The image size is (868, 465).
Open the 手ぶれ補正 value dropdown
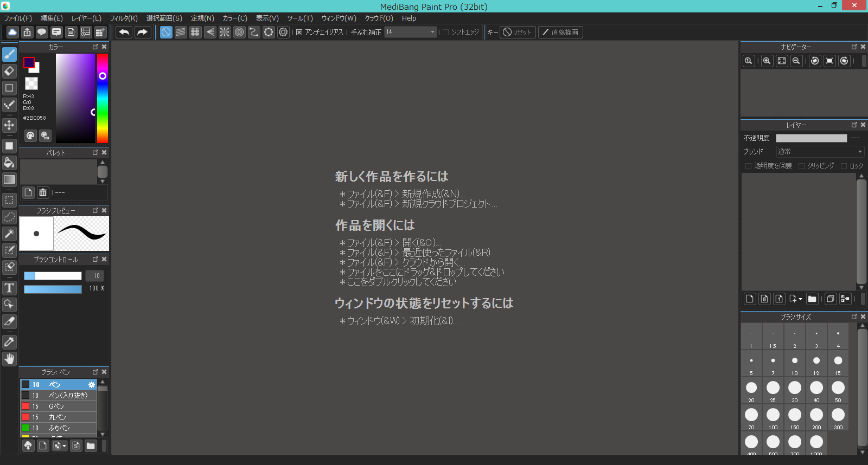(432, 32)
